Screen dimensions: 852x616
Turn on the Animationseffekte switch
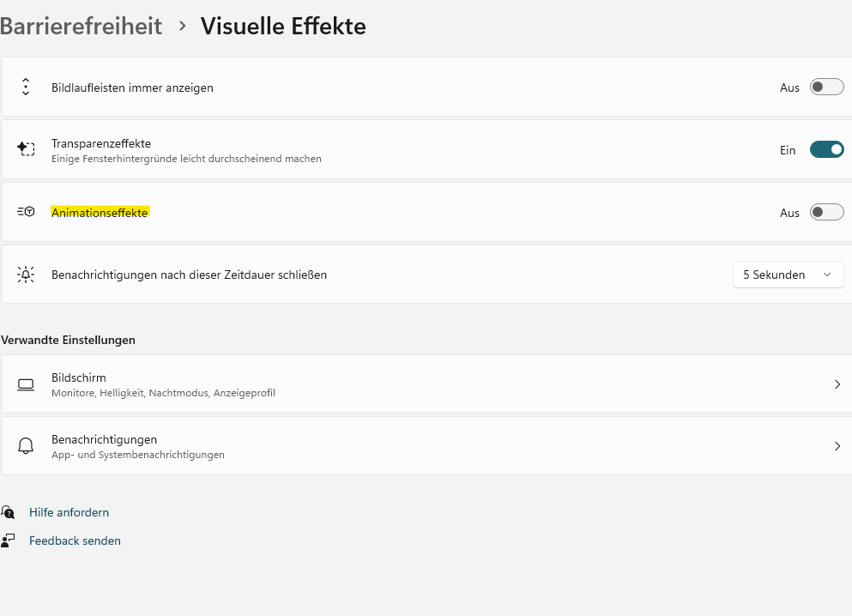click(x=826, y=212)
